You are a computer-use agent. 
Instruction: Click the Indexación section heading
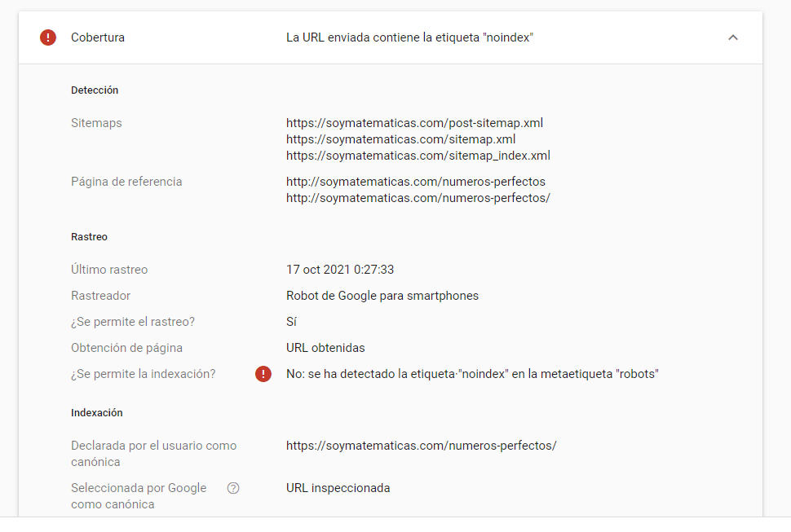pos(97,412)
